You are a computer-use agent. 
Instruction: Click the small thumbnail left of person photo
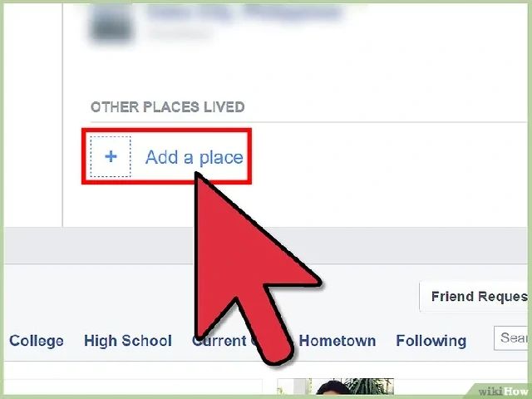293,387
